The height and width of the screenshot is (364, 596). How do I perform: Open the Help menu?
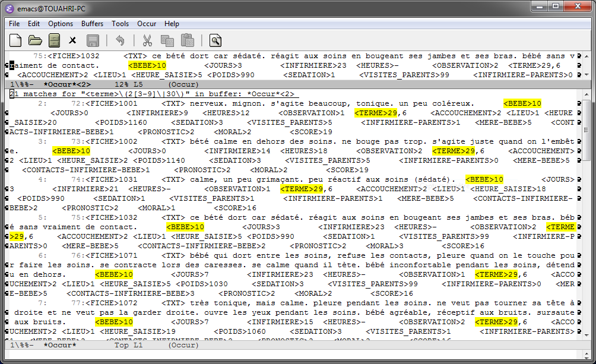click(x=172, y=24)
